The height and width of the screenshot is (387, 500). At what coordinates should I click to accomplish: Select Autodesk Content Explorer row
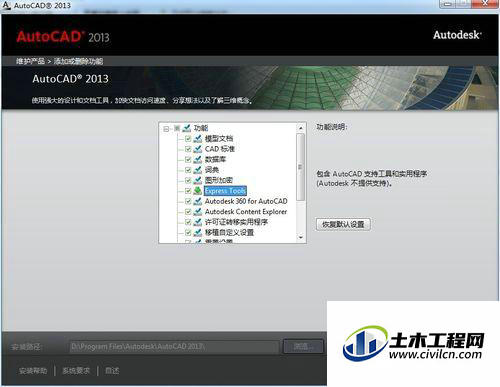pos(246,212)
